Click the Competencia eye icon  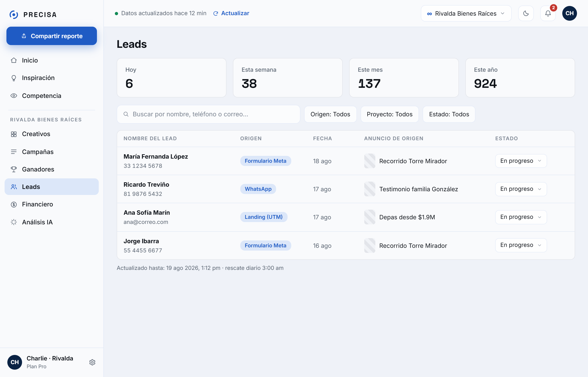tap(14, 96)
